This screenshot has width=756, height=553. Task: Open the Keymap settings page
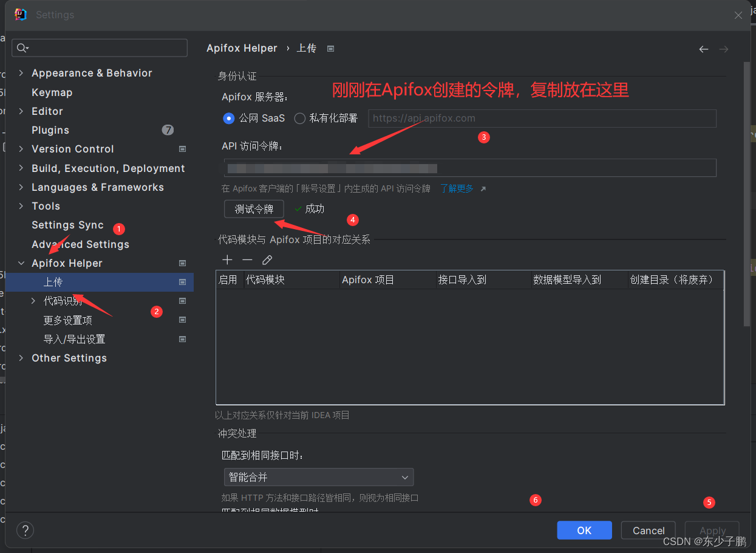52,92
